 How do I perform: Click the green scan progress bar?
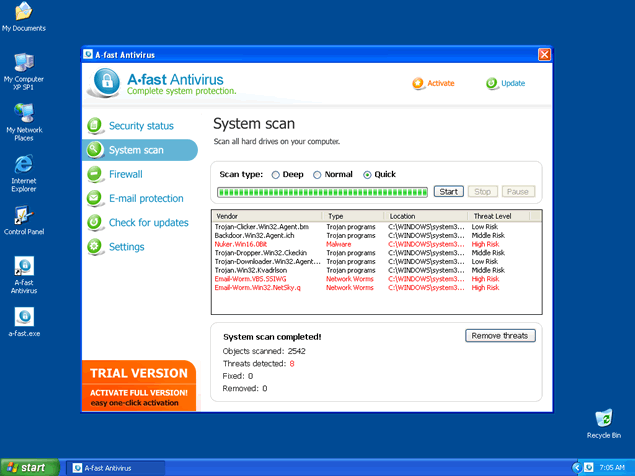(322, 191)
